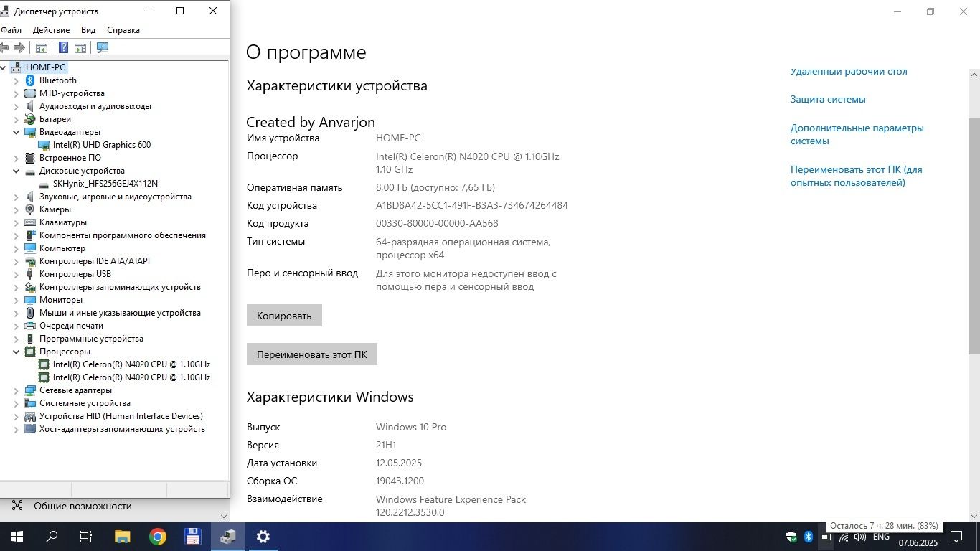
Task: Open File Explorer from the taskbar
Action: 123,537
